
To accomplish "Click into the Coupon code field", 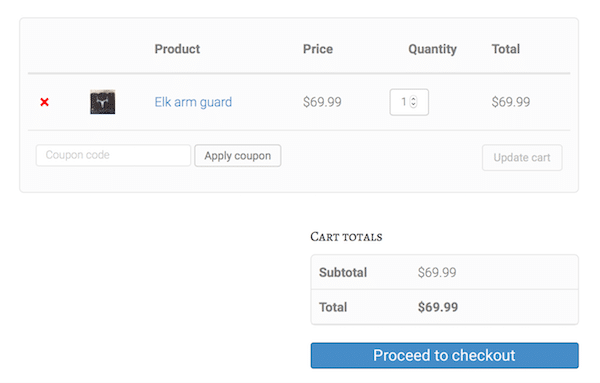I will (113, 155).
